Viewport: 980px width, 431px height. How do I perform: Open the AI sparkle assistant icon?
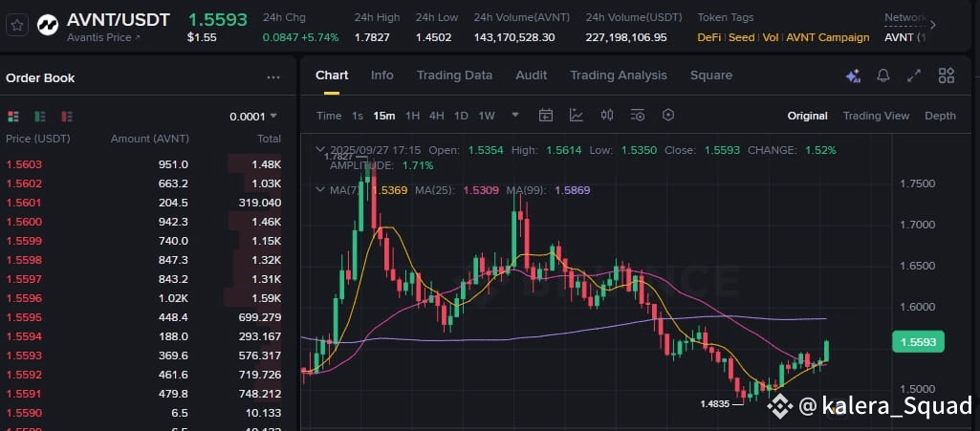[x=853, y=76]
